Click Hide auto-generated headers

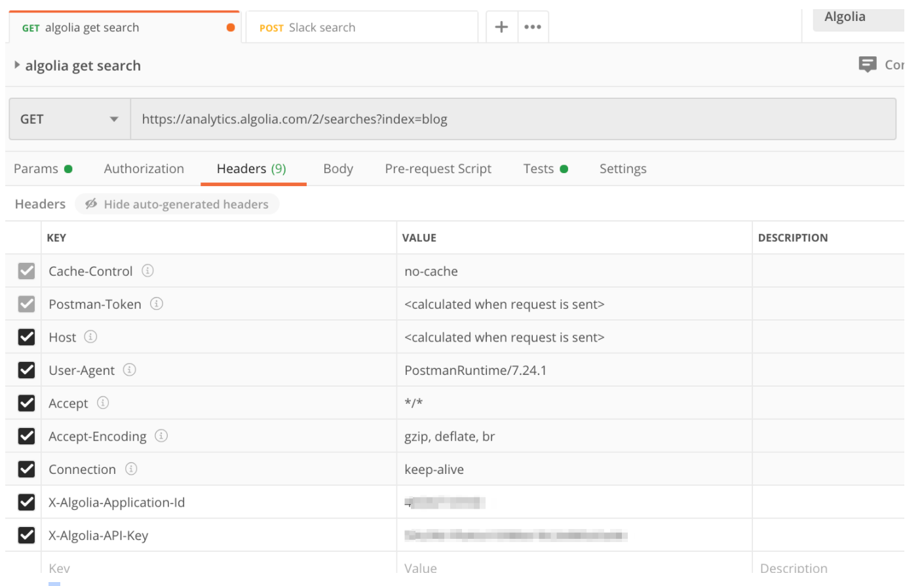tap(177, 204)
